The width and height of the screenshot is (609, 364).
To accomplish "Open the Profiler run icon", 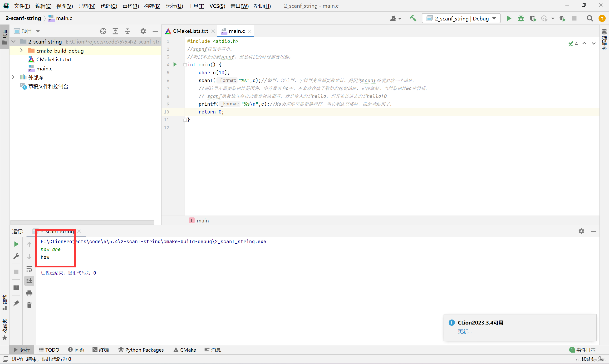I will coord(544,18).
